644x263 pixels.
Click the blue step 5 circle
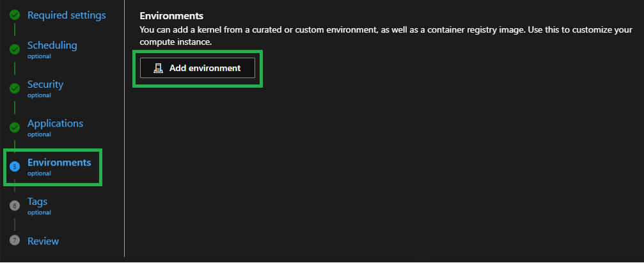point(15,166)
